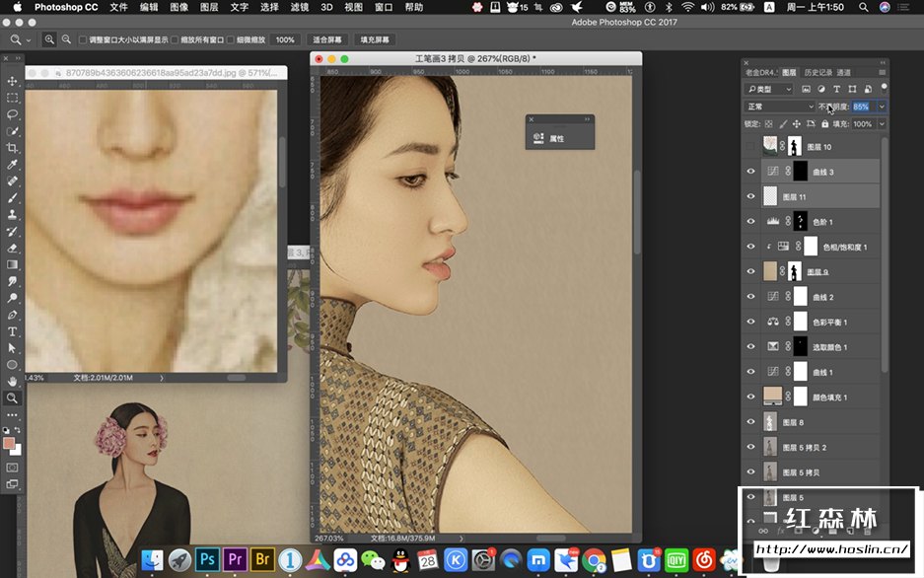The height and width of the screenshot is (578, 924).
Task: Click the 填充屏幕 button
Action: coord(374,40)
